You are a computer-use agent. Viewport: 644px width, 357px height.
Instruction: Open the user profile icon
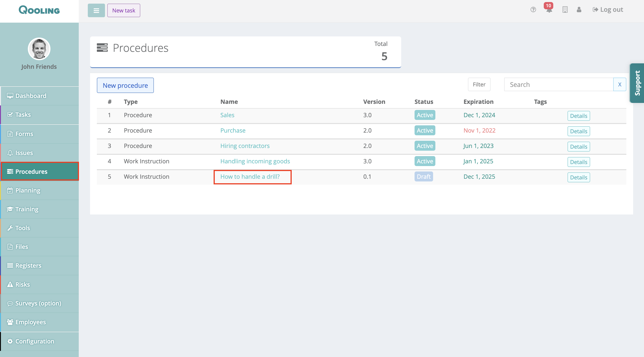579,10
